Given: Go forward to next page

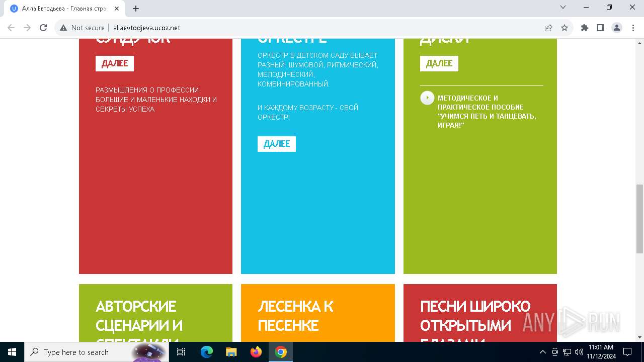Looking at the screenshot, I should tap(27, 28).
